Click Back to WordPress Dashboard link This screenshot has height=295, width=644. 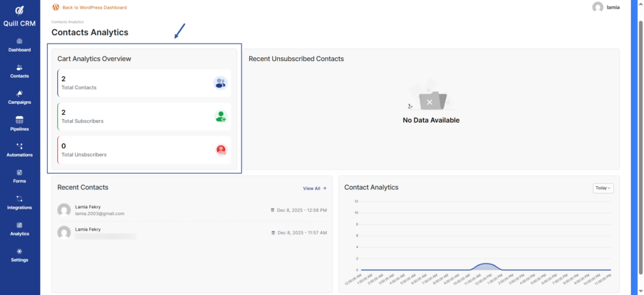coord(94,8)
